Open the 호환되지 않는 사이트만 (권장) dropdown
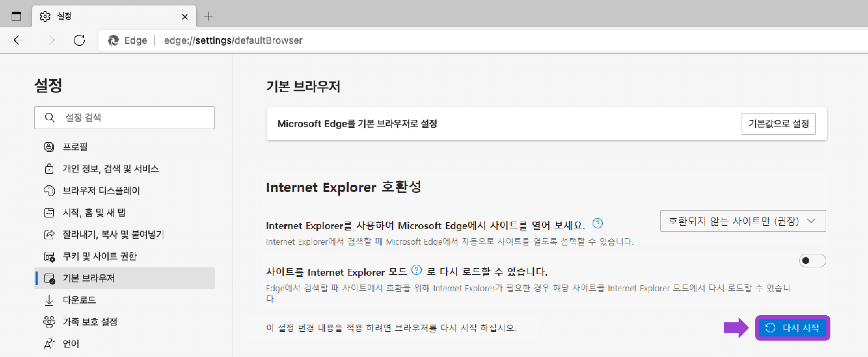 (743, 221)
